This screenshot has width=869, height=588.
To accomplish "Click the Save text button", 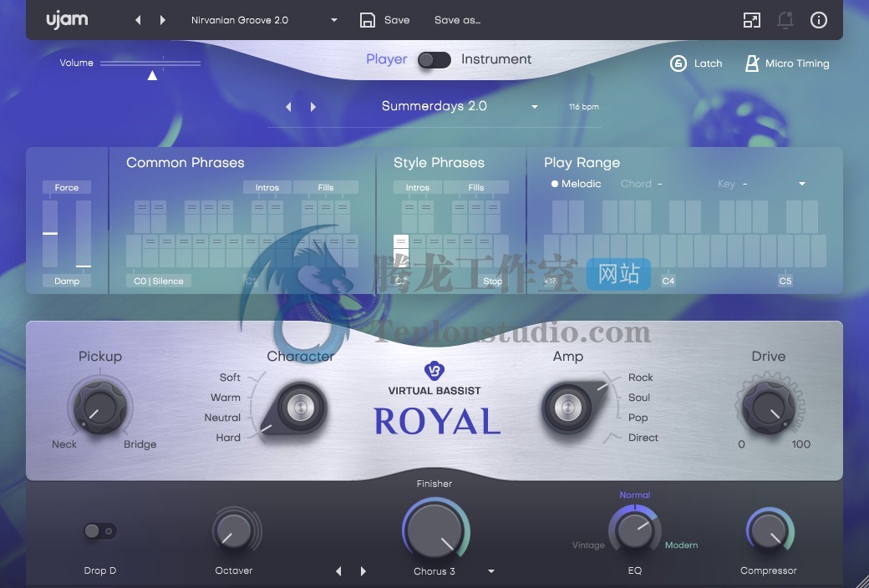I will tap(397, 21).
